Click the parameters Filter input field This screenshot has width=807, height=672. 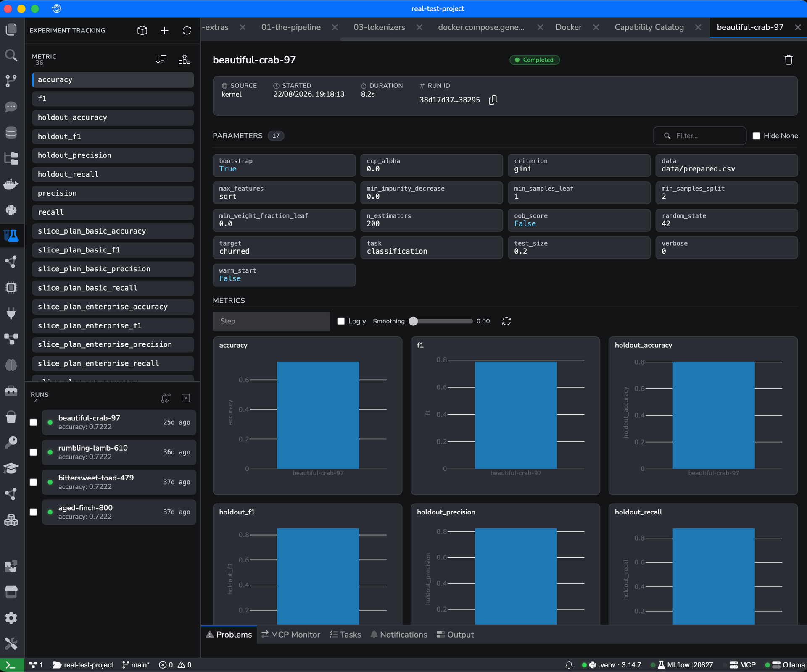(699, 136)
